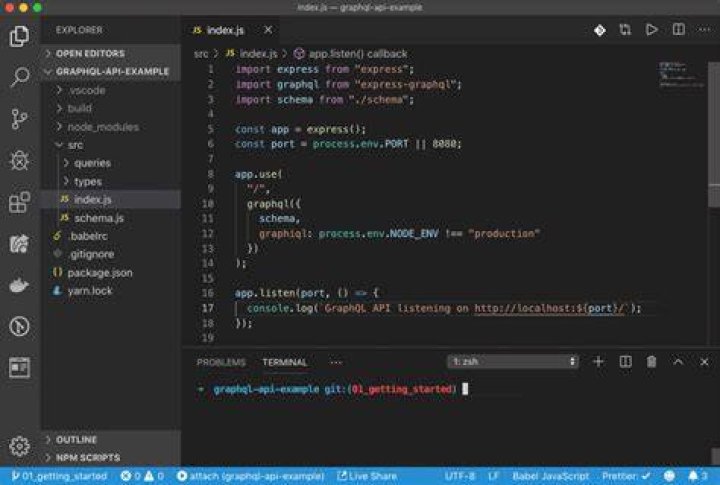The image size is (720, 485).
Task: Add a new terminal with plus icon
Action: pyautogui.click(x=598, y=362)
